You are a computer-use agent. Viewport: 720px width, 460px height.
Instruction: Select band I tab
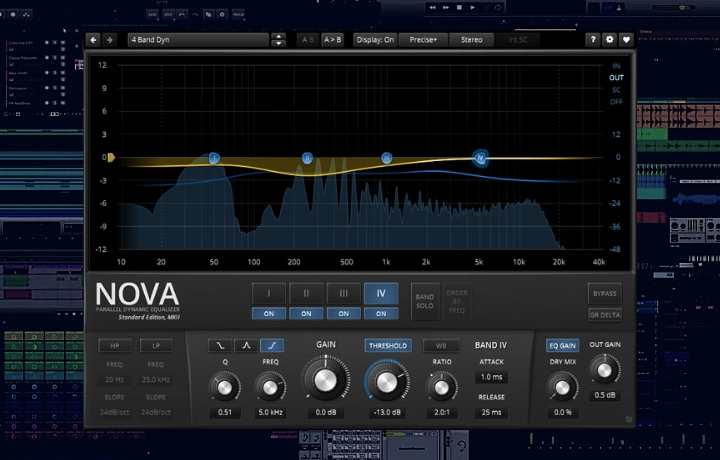tap(269, 293)
